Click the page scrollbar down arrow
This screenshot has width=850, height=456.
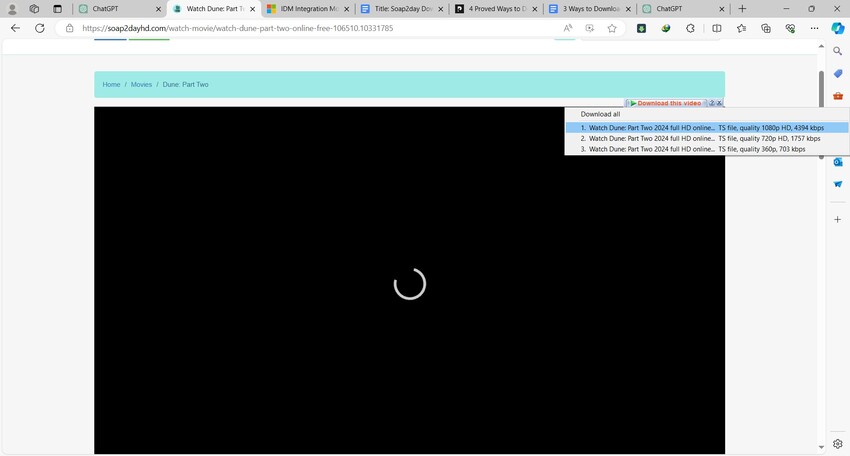[x=821, y=447]
